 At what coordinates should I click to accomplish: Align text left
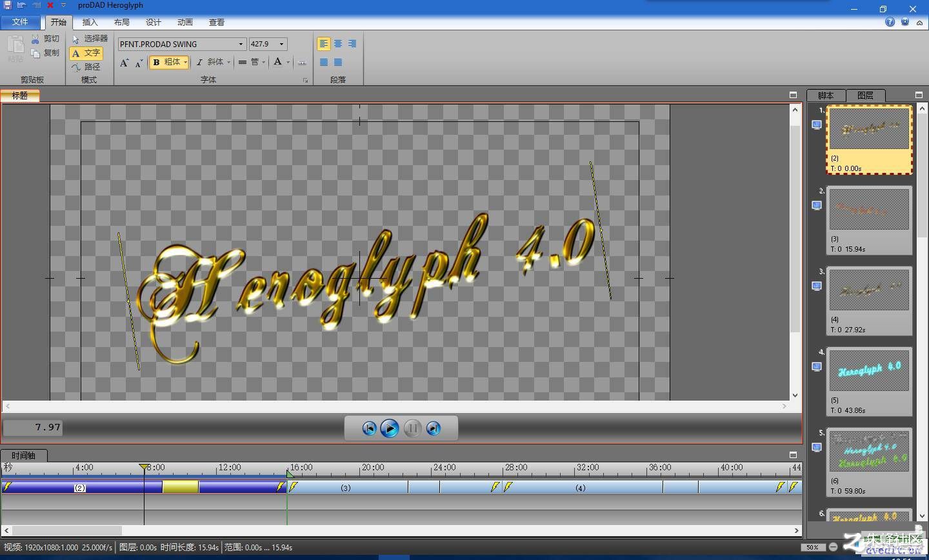point(323,44)
